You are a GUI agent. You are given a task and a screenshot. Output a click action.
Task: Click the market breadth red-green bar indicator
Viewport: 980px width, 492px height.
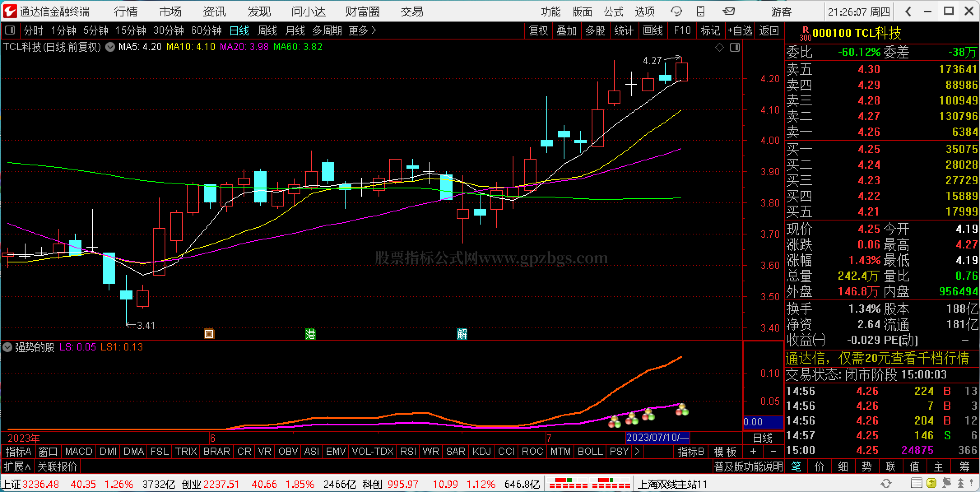pos(589,483)
